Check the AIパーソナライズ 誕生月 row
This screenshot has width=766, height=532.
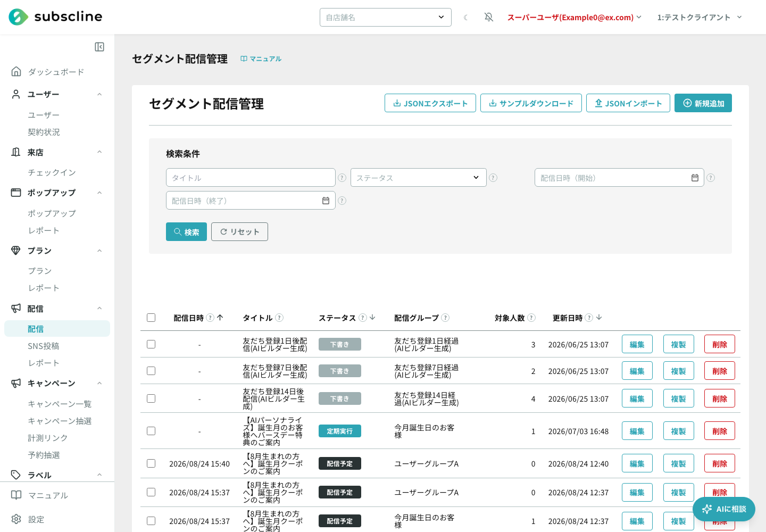pos(151,431)
